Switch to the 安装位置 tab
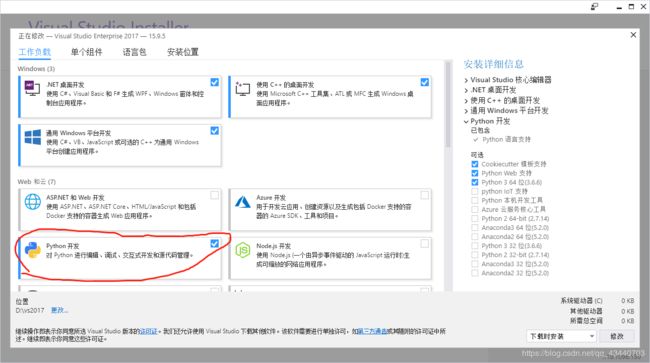The width and height of the screenshot is (650, 363). (182, 52)
